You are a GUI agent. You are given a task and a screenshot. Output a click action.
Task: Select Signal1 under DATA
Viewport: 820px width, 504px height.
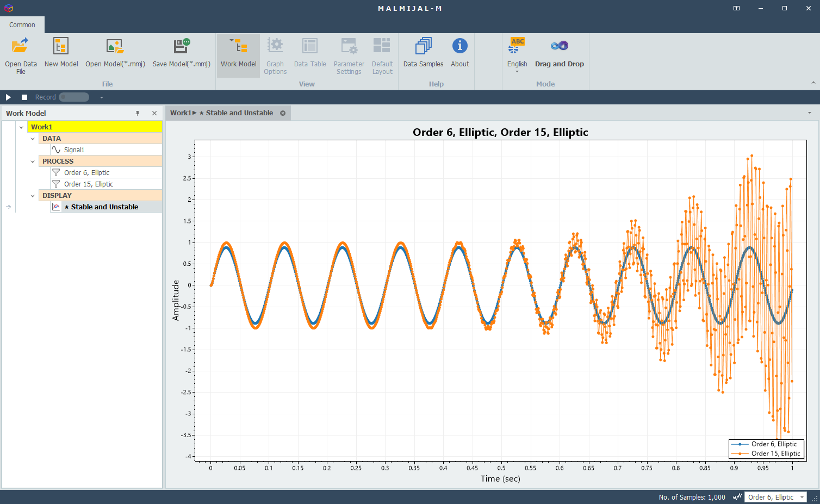point(74,150)
